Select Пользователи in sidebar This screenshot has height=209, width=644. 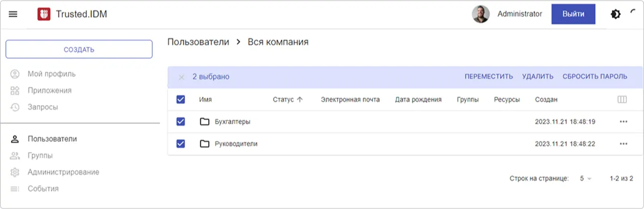[52, 139]
